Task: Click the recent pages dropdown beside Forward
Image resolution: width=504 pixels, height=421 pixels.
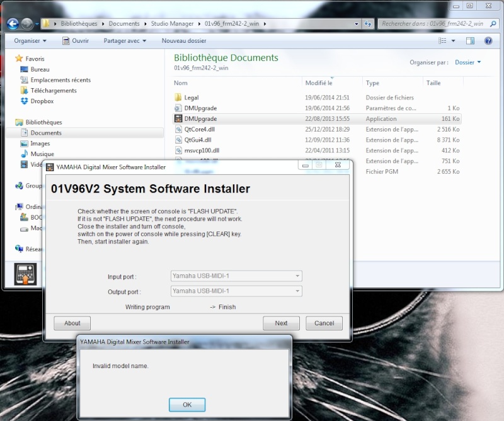Action: pyautogui.click(x=37, y=24)
